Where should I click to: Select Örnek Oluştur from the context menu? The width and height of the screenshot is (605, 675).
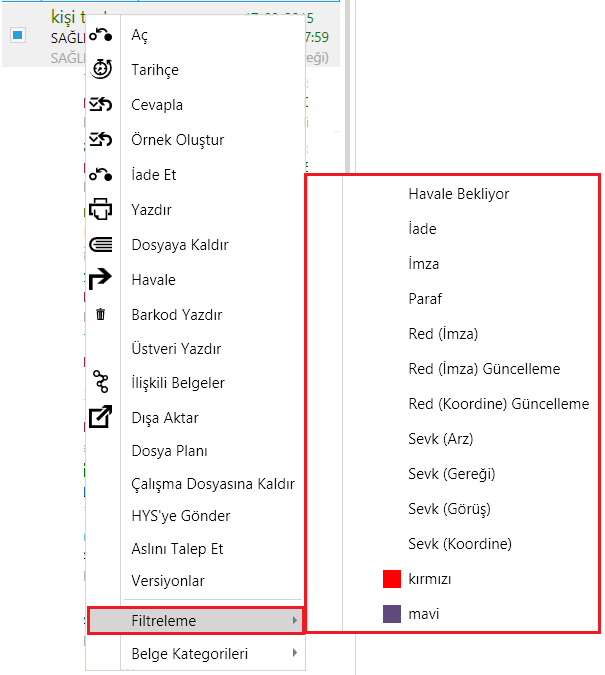[x=177, y=140]
